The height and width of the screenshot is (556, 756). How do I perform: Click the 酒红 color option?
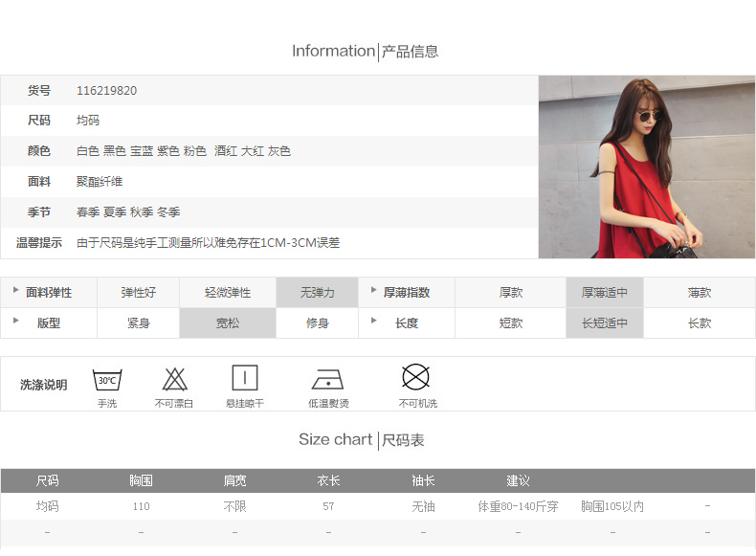coord(226,151)
